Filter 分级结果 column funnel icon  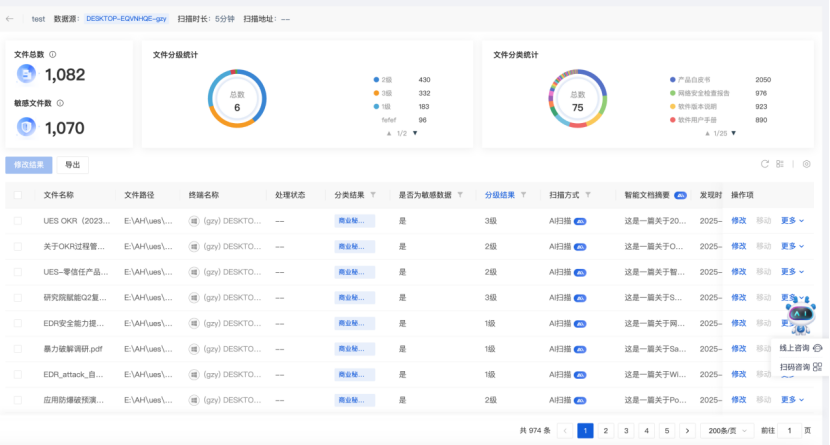coord(524,195)
